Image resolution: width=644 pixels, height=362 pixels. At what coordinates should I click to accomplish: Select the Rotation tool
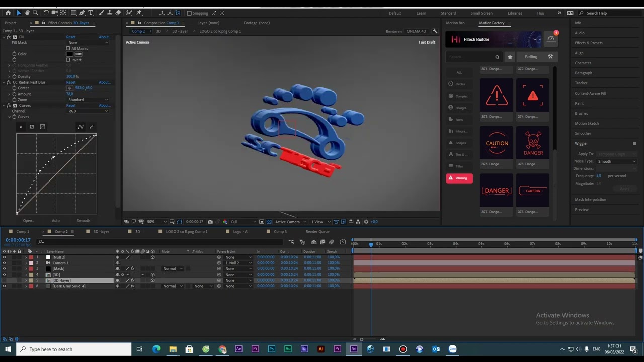(46, 13)
